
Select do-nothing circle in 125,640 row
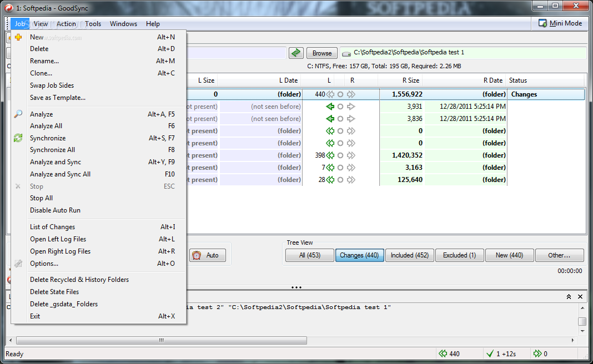pos(340,180)
